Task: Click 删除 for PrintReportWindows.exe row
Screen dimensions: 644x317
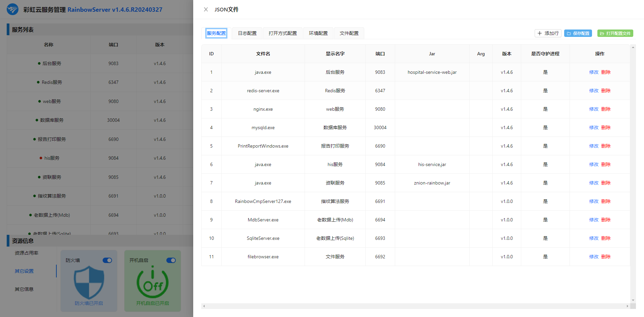Action: [x=606, y=146]
